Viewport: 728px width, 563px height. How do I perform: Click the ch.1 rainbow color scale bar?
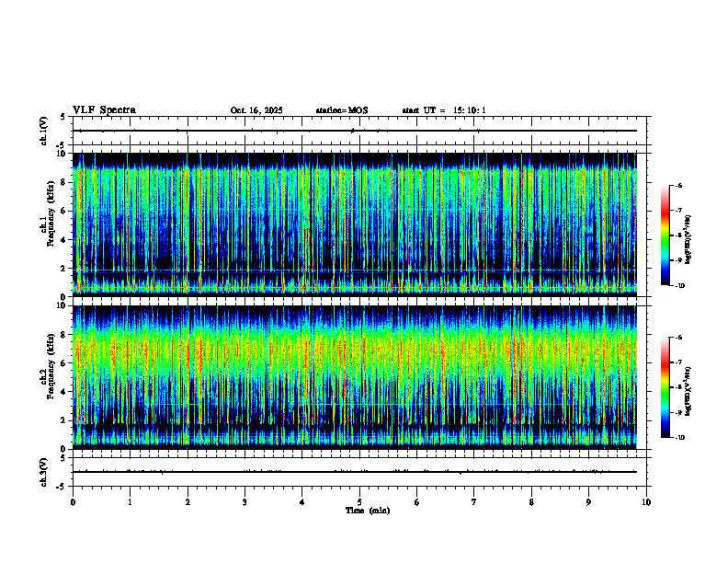pos(665,236)
